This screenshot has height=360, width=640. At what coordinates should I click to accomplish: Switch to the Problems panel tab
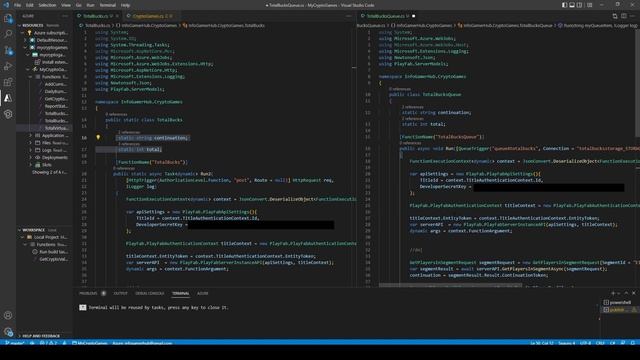(x=89, y=293)
